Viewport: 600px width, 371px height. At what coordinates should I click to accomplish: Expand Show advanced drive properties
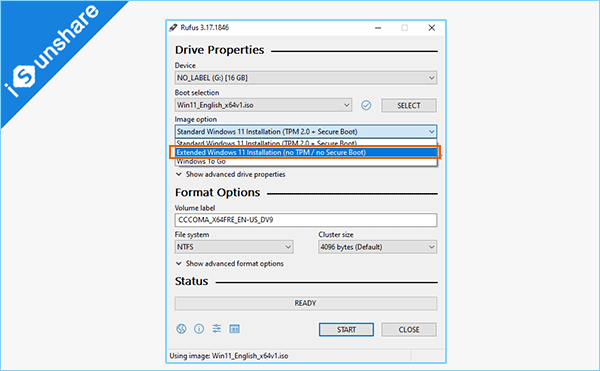coord(231,174)
